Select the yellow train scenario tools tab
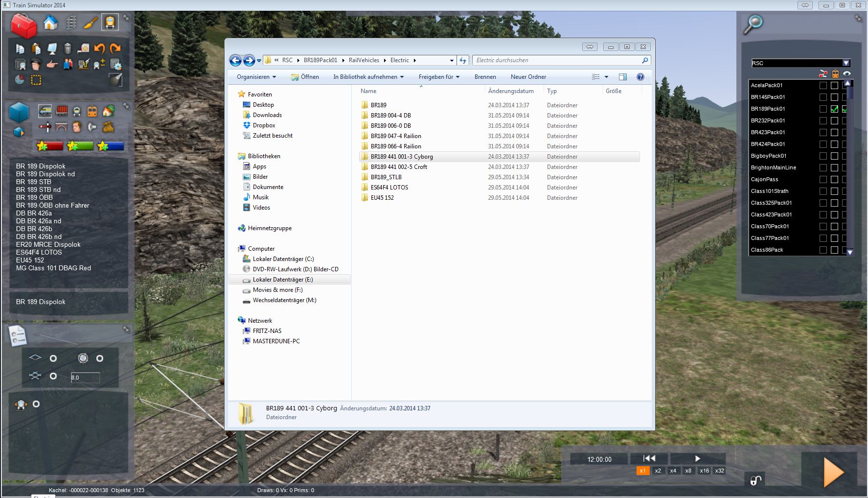868x498 pixels. coord(110,23)
